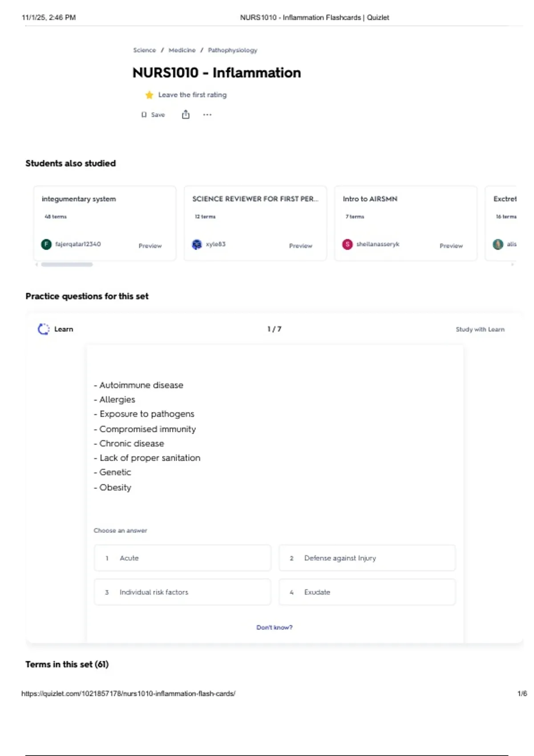
Task: Click fajerqatar12340 user avatar
Action: 46,244
